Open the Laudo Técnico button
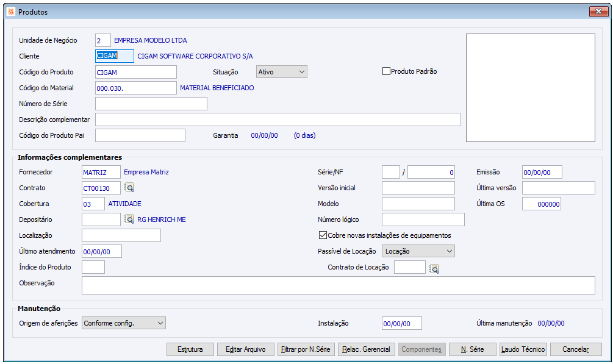Viewport: 613px width, 364px height. point(523,349)
